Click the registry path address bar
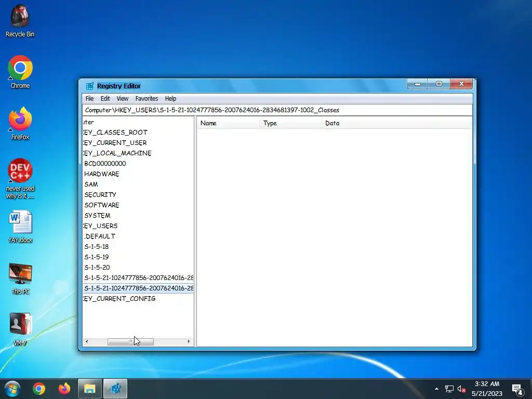Screen dimensions: 532x399 coord(277,110)
